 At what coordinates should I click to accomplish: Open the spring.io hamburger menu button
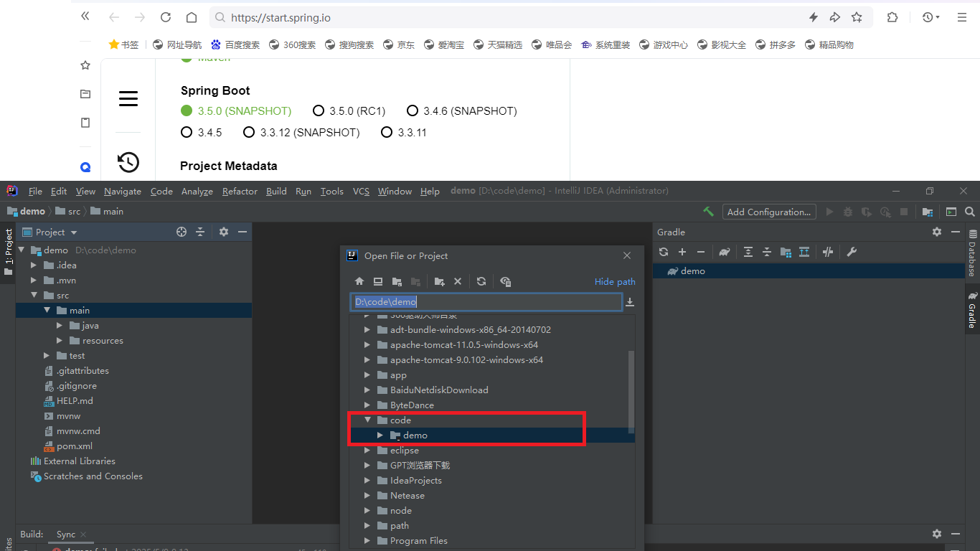pyautogui.click(x=128, y=99)
